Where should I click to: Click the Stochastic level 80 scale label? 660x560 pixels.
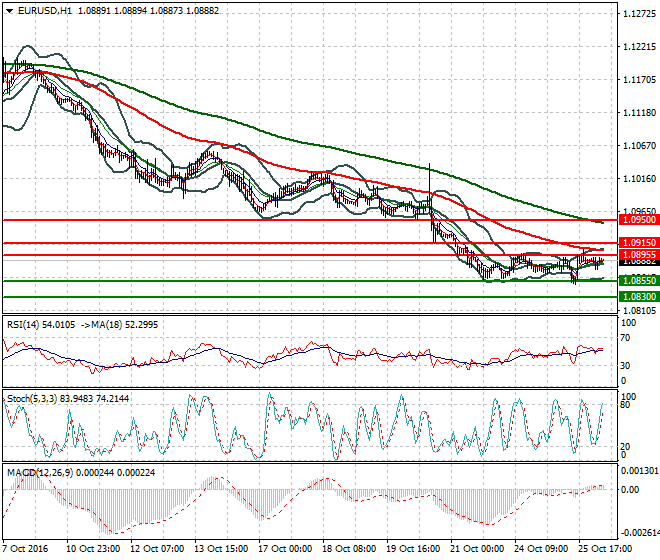pyautogui.click(x=625, y=406)
